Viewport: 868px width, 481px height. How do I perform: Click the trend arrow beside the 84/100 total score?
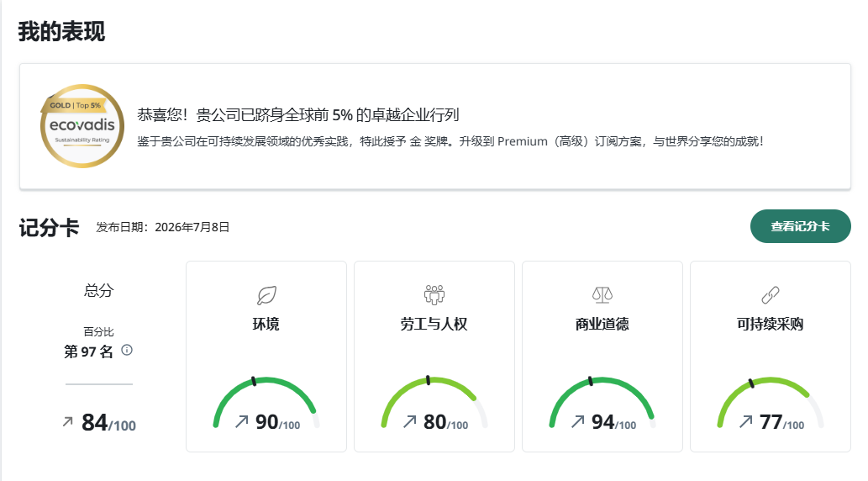pyautogui.click(x=67, y=422)
